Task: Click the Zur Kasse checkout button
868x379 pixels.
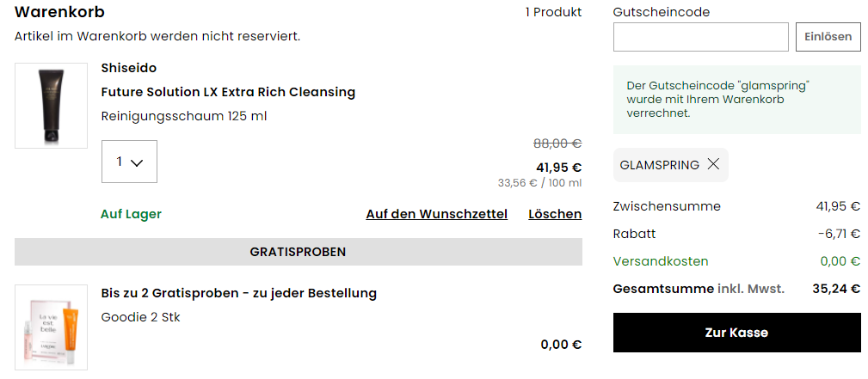Action: coord(736,333)
